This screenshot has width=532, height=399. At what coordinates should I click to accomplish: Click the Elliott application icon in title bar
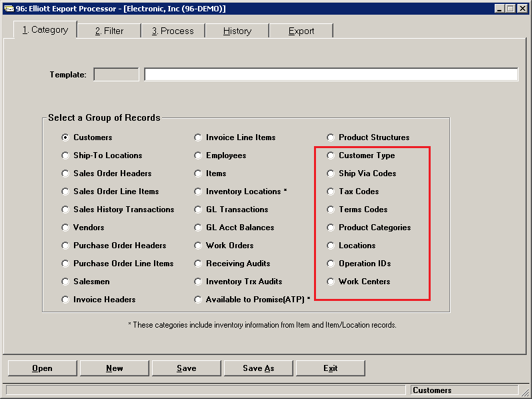[9, 9]
